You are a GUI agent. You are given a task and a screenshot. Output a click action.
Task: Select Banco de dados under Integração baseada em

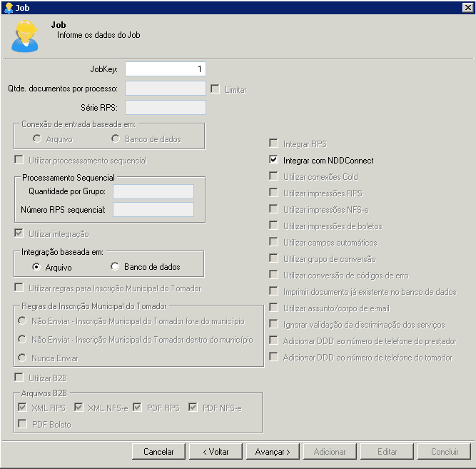[x=115, y=266]
